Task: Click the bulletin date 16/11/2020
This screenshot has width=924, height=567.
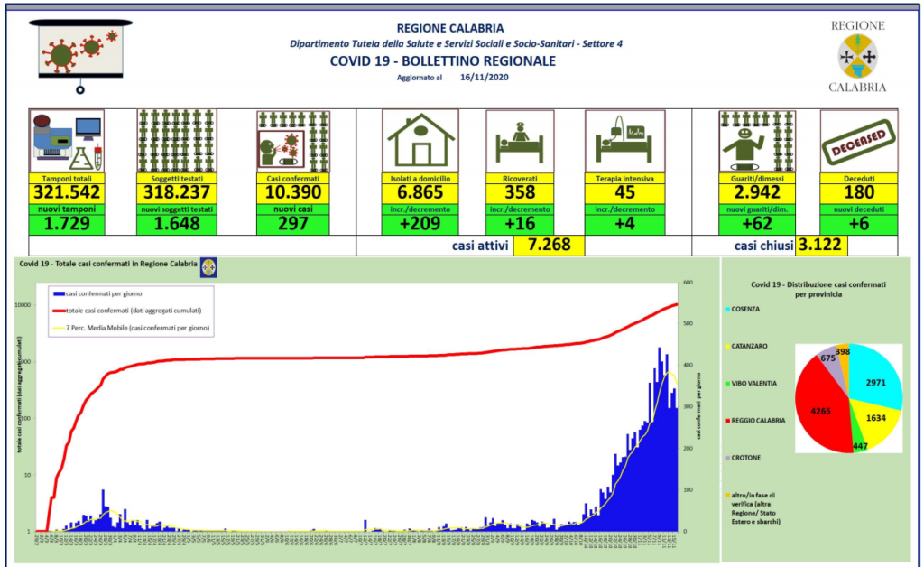Action: pos(485,79)
